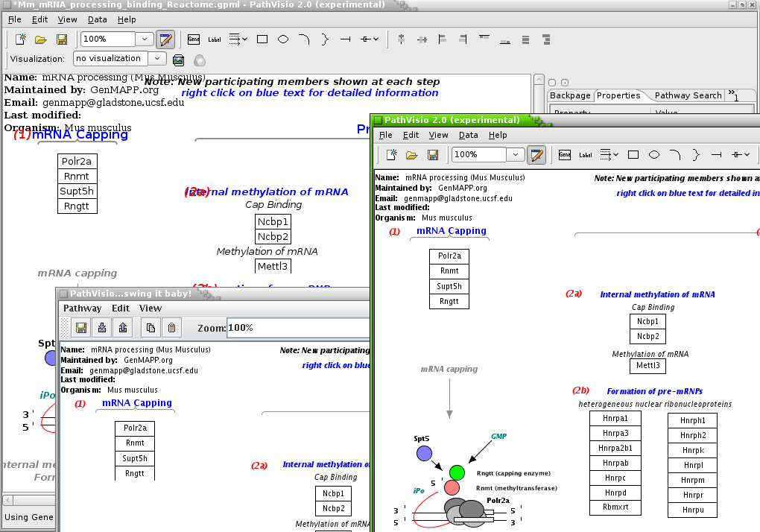Viewport: 760px width, 532px height.
Task: Select Rectangle shape tool in green window
Action: tap(633, 154)
